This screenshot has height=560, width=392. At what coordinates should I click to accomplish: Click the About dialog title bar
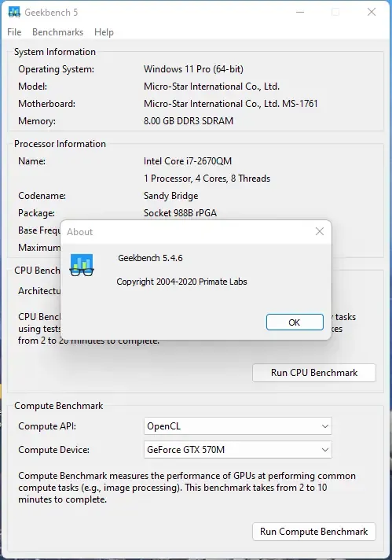click(187, 232)
